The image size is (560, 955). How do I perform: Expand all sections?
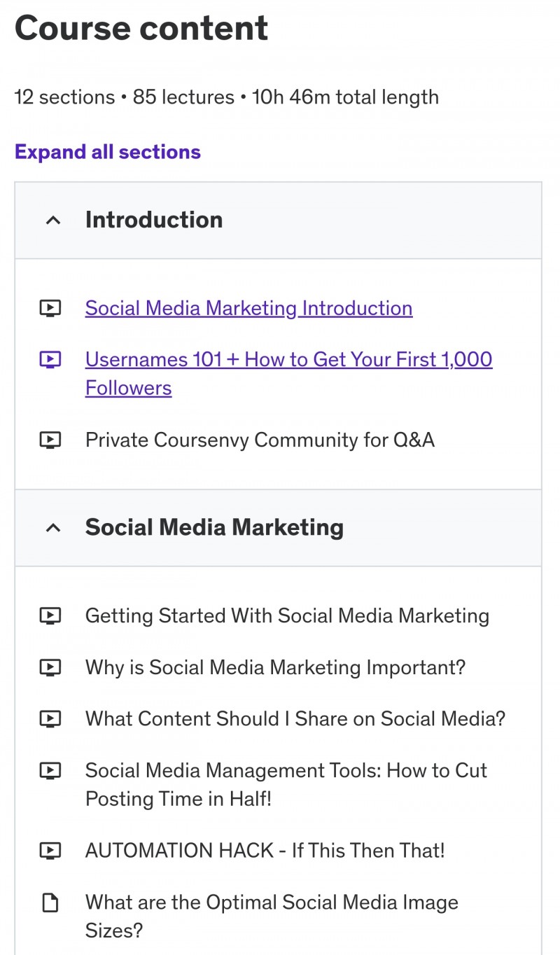108,152
